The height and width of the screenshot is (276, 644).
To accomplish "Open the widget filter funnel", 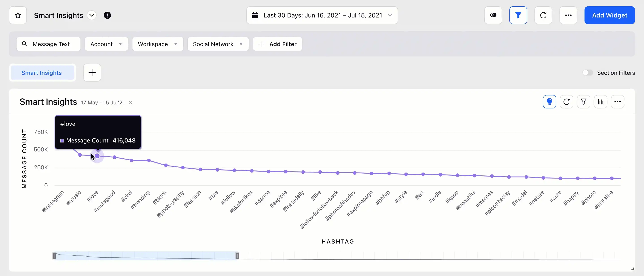I will (x=583, y=102).
